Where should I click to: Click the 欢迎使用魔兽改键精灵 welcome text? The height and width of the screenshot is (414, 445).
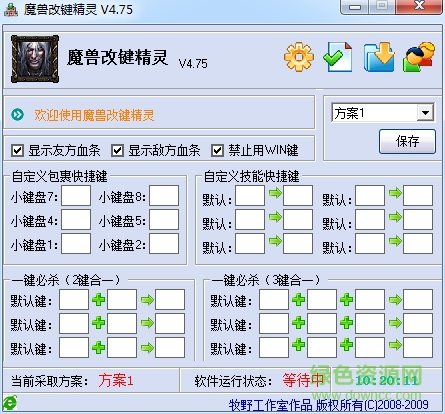(x=94, y=115)
